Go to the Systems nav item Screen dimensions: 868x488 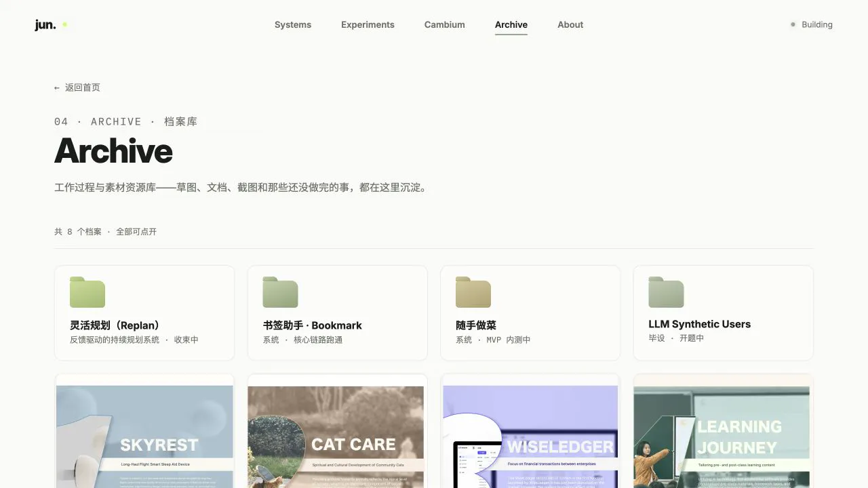293,25
